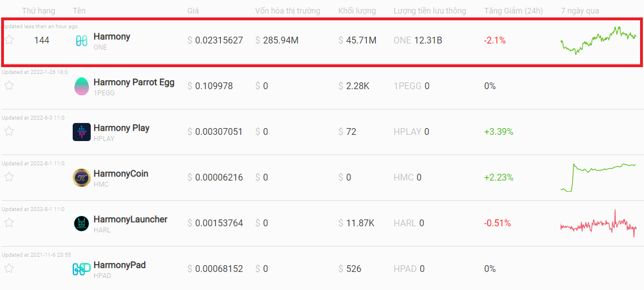Click Harmony Parrot Egg price 0.109978

pos(210,86)
